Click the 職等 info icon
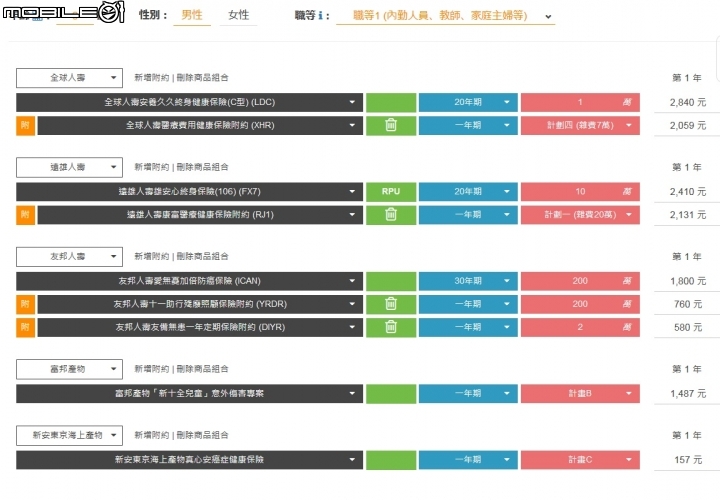 tap(321, 16)
